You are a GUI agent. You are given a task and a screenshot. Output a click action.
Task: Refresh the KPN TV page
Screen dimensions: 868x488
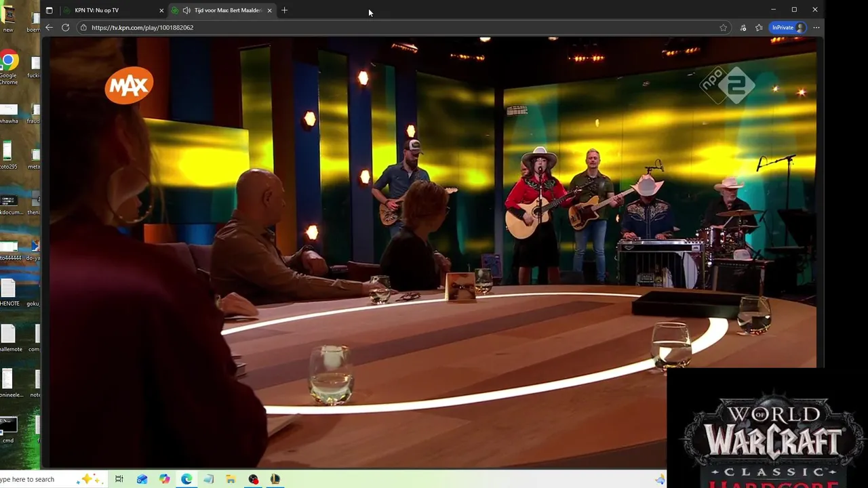pos(65,27)
